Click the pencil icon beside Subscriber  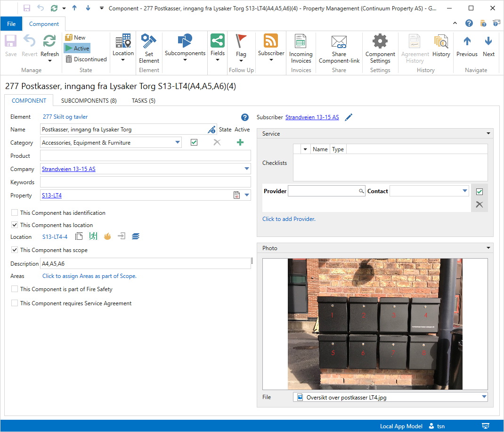click(349, 117)
